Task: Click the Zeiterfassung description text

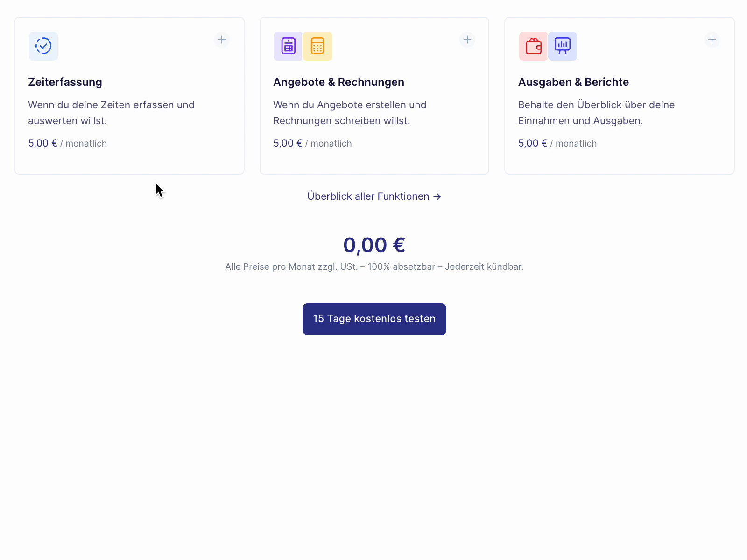Action: [111, 113]
